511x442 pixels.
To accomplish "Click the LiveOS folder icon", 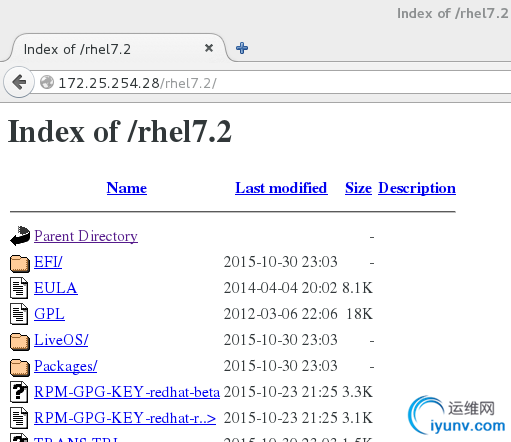I will pos(20,341).
